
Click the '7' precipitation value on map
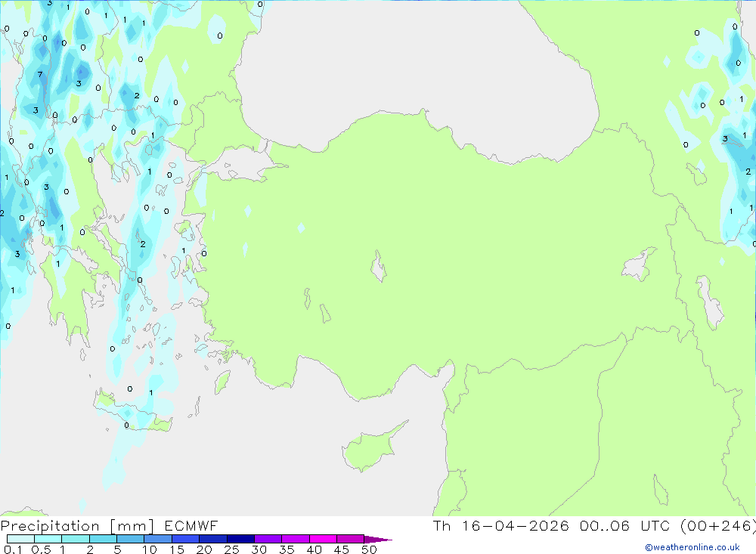click(40, 75)
